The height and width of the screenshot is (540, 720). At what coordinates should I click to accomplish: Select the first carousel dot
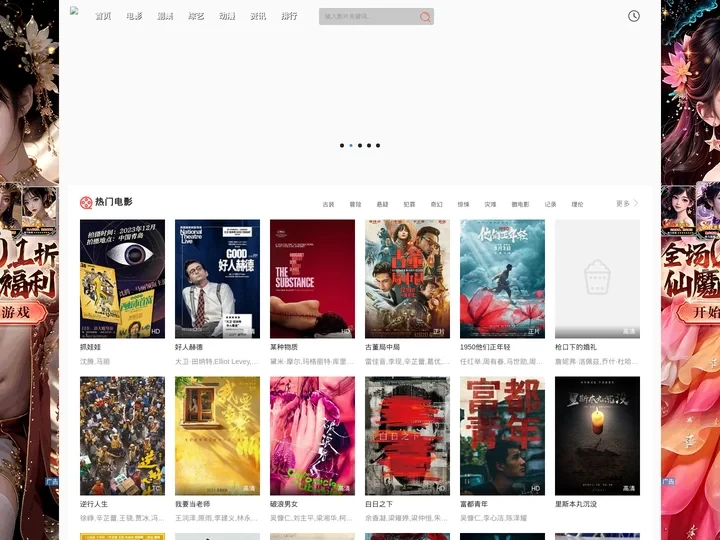(x=342, y=146)
